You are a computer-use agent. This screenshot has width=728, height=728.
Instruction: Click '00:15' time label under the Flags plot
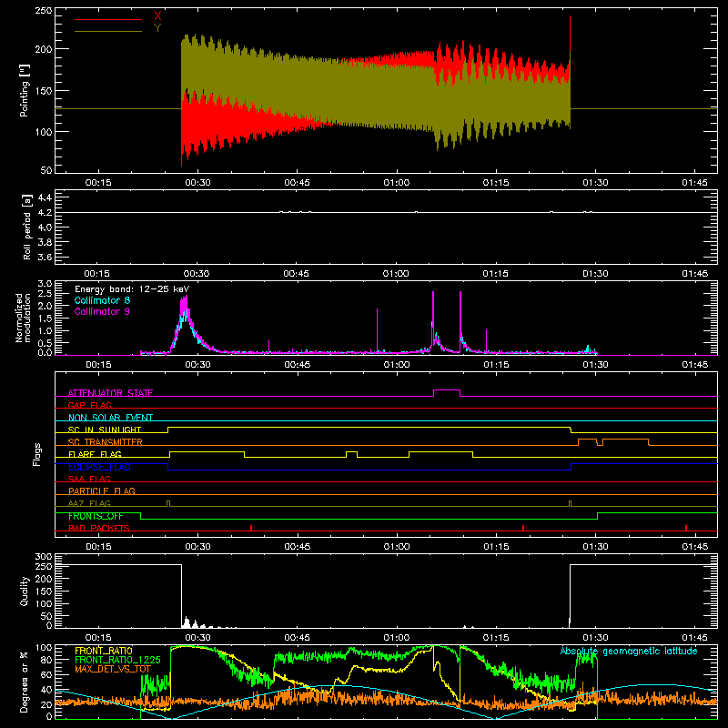(x=98, y=547)
